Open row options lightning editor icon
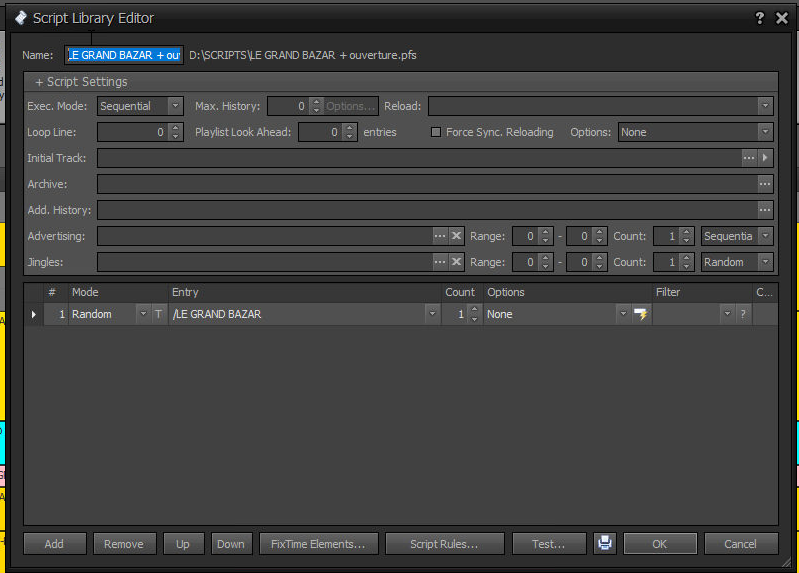Screen dimensions: 799x573 coord(640,314)
